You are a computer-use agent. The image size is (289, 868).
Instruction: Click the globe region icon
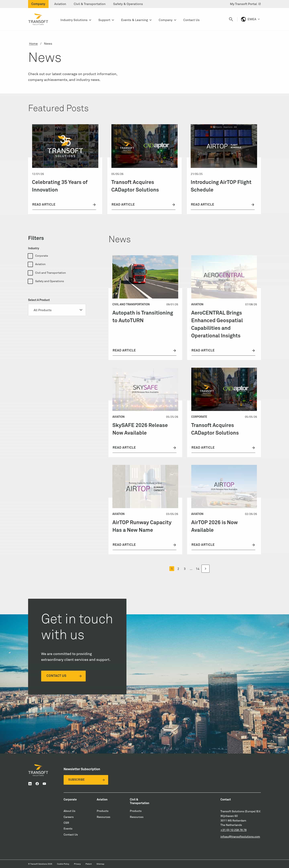[243, 19]
